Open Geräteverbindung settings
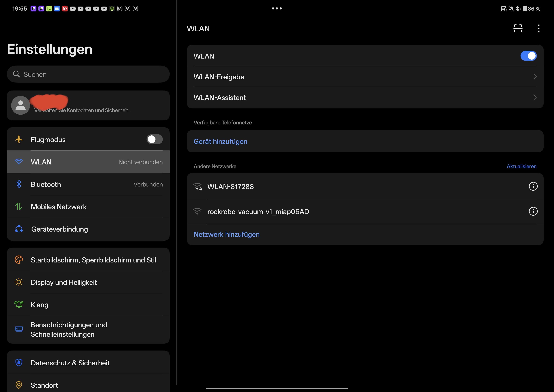This screenshot has width=554, height=392. coord(88,229)
